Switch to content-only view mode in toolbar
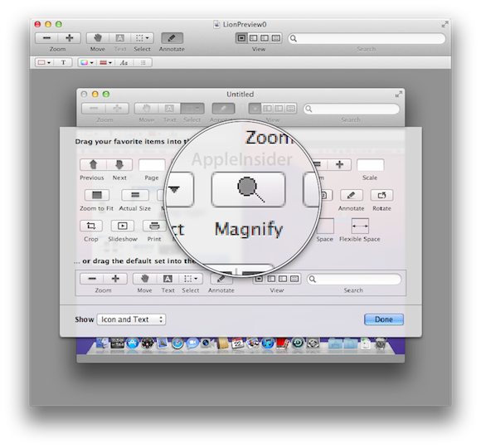Screen dimensions: 481x448 click(x=241, y=38)
